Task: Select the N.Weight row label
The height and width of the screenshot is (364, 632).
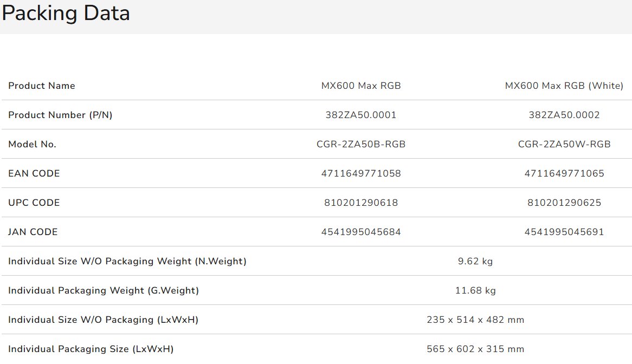Action: point(127,261)
